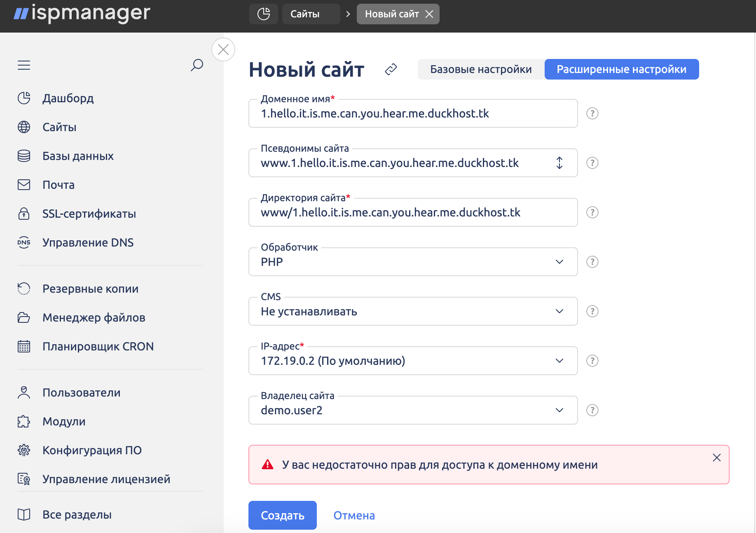Viewport: 756px width, 533px height.
Task: Dismiss the red permission error alert
Action: coord(716,458)
